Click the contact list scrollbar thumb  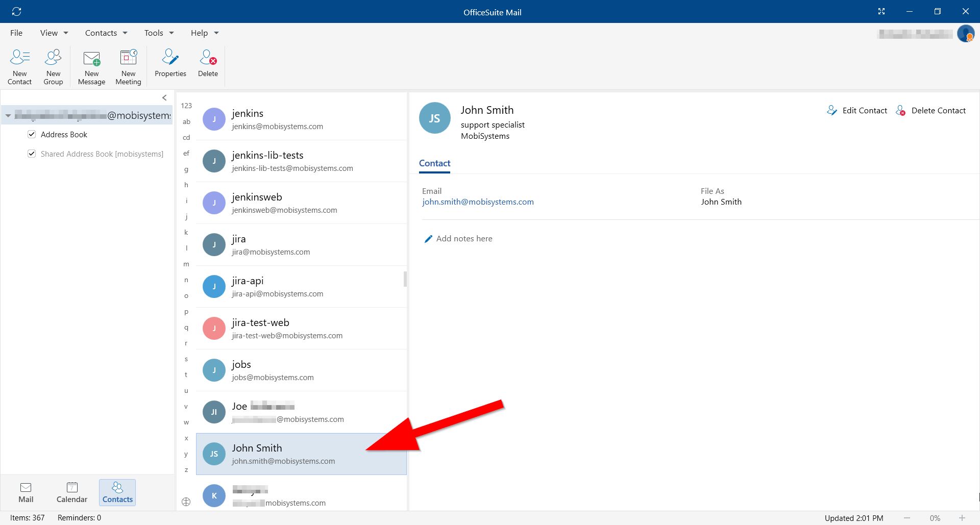coord(405,279)
